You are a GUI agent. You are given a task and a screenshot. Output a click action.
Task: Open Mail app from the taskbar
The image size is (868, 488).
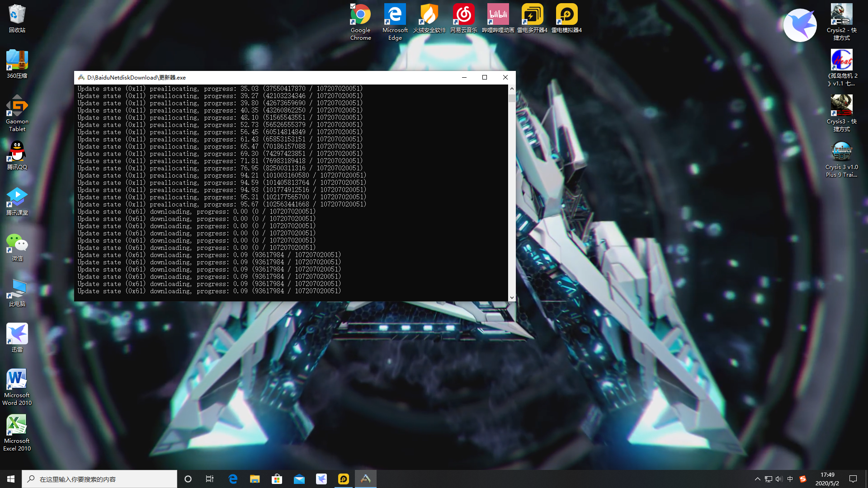coord(299,479)
